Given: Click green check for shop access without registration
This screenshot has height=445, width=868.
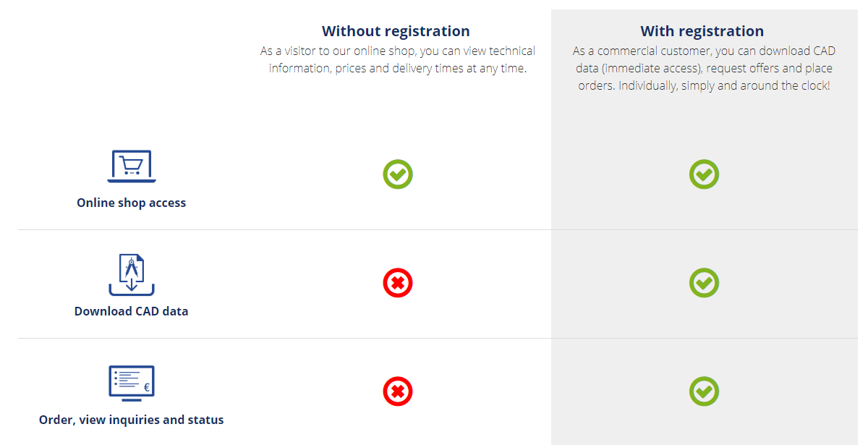Looking at the screenshot, I should tap(398, 174).
